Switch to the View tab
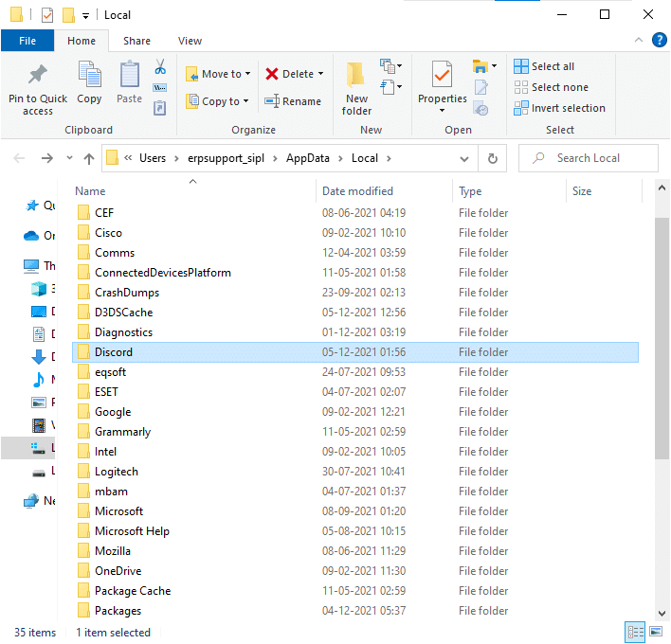The height and width of the screenshot is (644, 671). [x=190, y=41]
